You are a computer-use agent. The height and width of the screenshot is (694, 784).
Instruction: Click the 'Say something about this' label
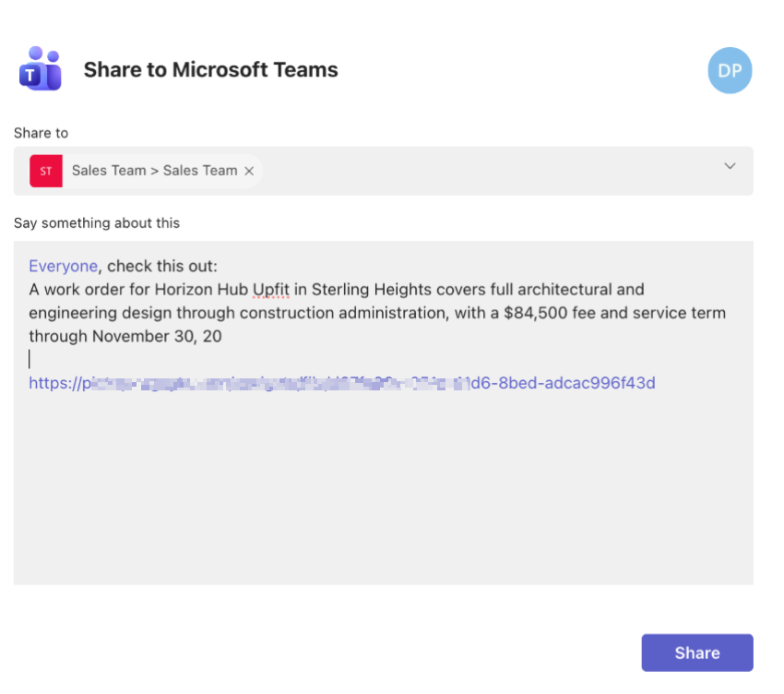97,222
